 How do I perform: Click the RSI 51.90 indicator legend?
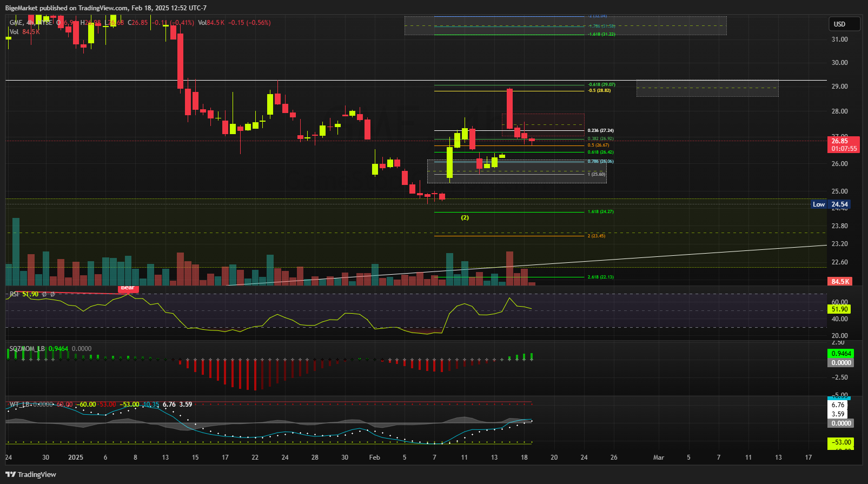tap(24, 294)
